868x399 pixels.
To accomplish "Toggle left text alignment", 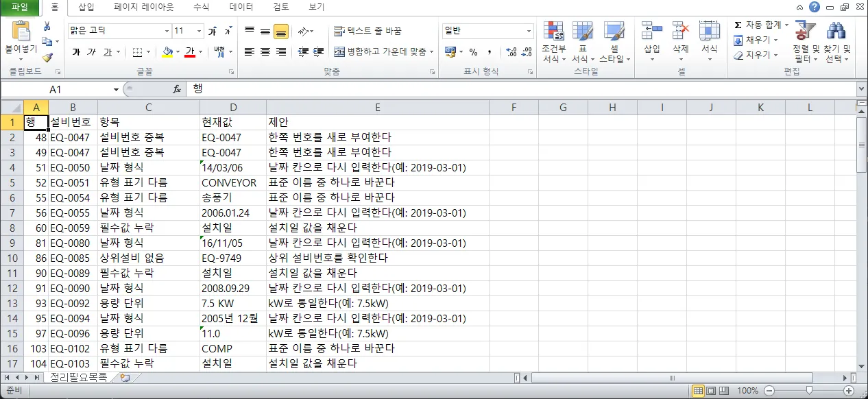I will 250,52.
